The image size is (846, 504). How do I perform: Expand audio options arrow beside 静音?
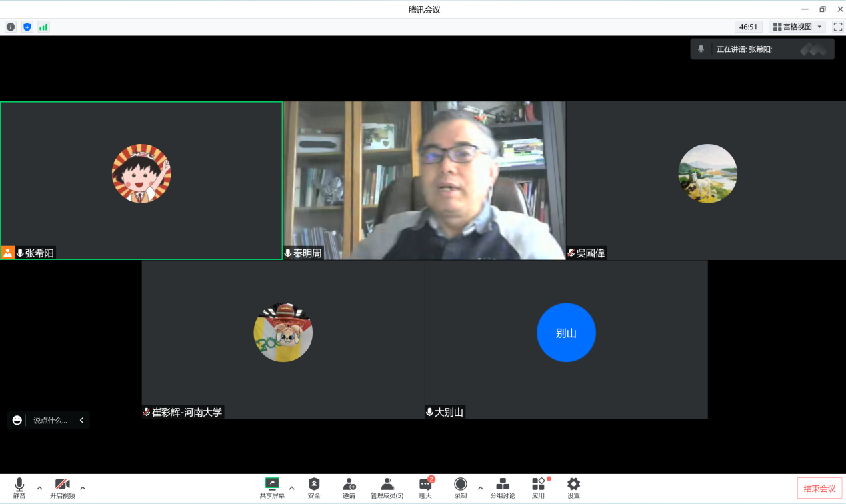click(x=39, y=488)
